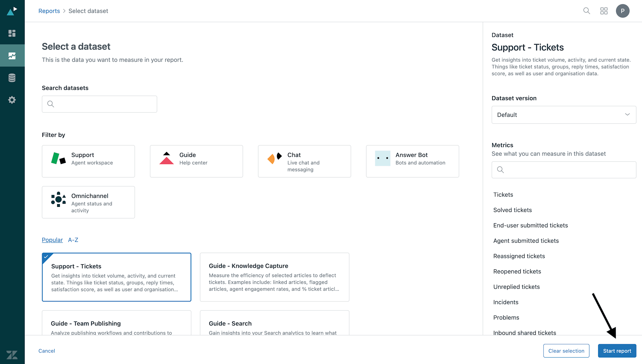The width and height of the screenshot is (642, 364).
Task: Click the user profile avatar icon
Action: [x=623, y=11]
